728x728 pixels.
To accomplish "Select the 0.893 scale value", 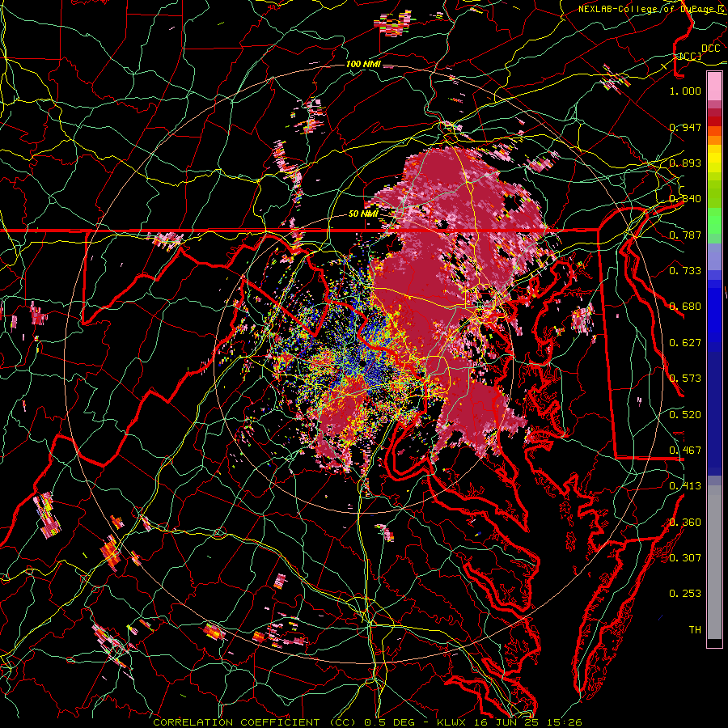I will (685, 163).
